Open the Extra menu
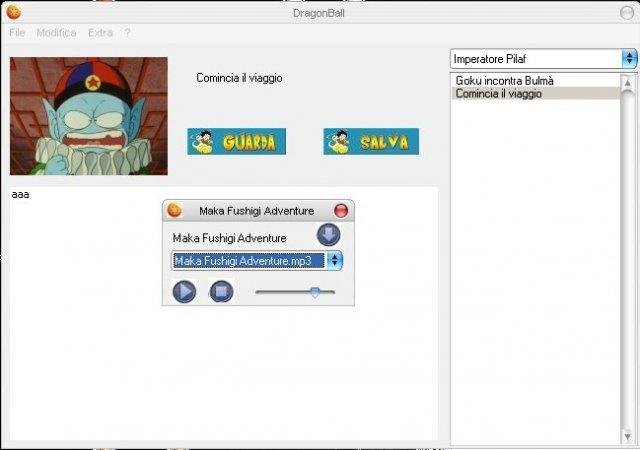640x450 pixels. point(100,33)
